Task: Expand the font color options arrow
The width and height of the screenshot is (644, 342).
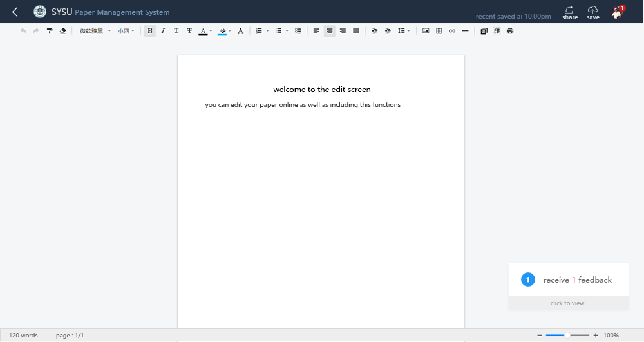Action: [x=211, y=31]
